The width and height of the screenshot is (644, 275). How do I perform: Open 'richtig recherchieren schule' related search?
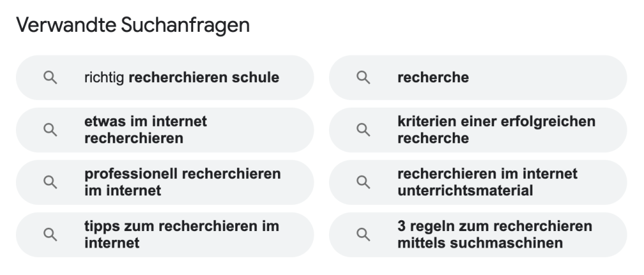click(182, 78)
